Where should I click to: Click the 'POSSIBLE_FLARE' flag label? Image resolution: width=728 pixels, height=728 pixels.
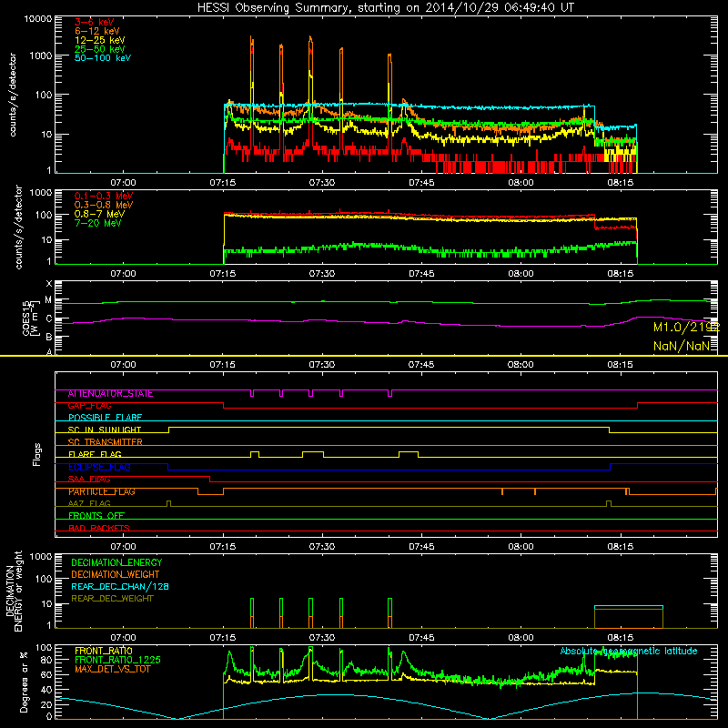[105, 418]
